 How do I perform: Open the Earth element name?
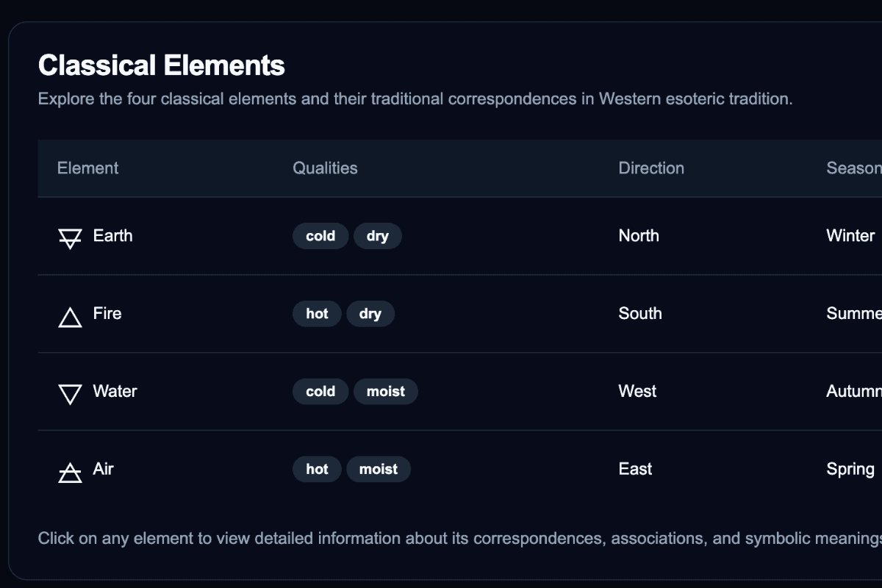[x=112, y=236]
